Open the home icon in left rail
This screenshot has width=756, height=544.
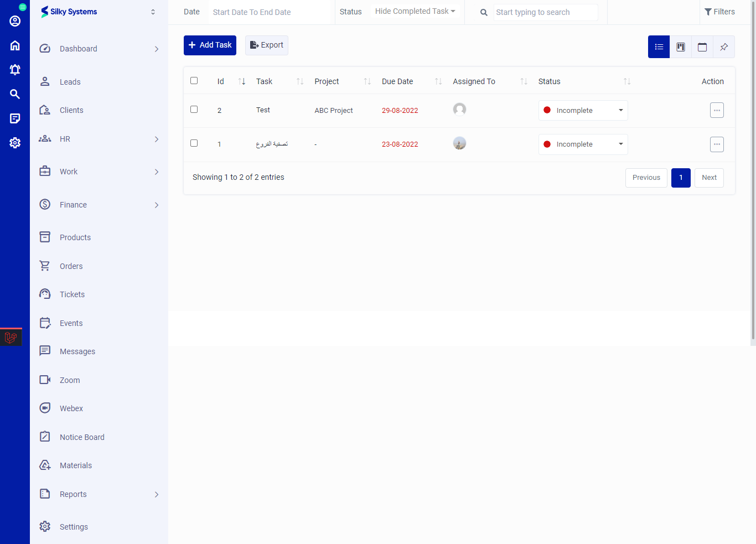click(x=15, y=45)
